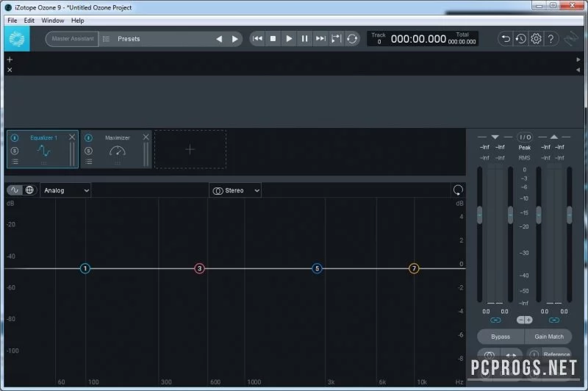Viewport: 588px width, 391px height.
Task: Click the minus meter scale button
Action: click(520, 320)
